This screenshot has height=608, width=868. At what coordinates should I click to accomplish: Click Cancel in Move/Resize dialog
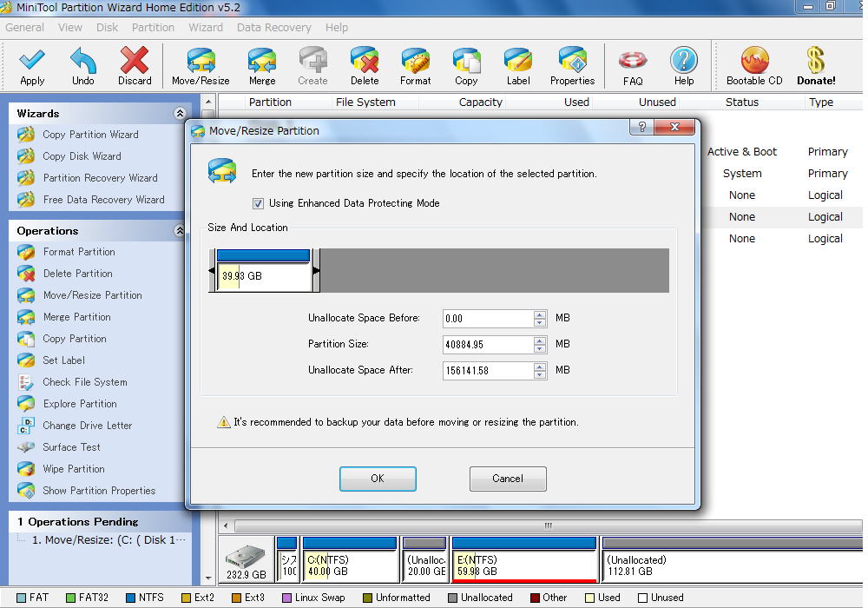[x=508, y=479]
